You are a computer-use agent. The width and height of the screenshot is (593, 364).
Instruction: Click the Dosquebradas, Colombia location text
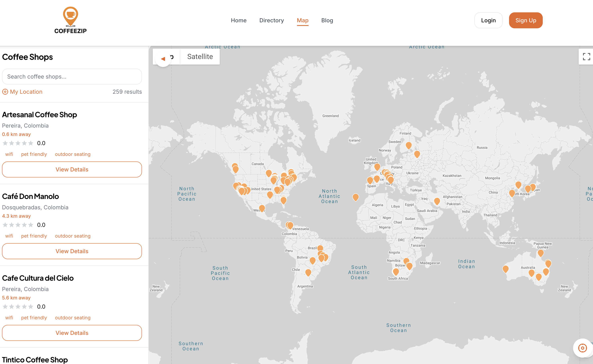click(35, 207)
